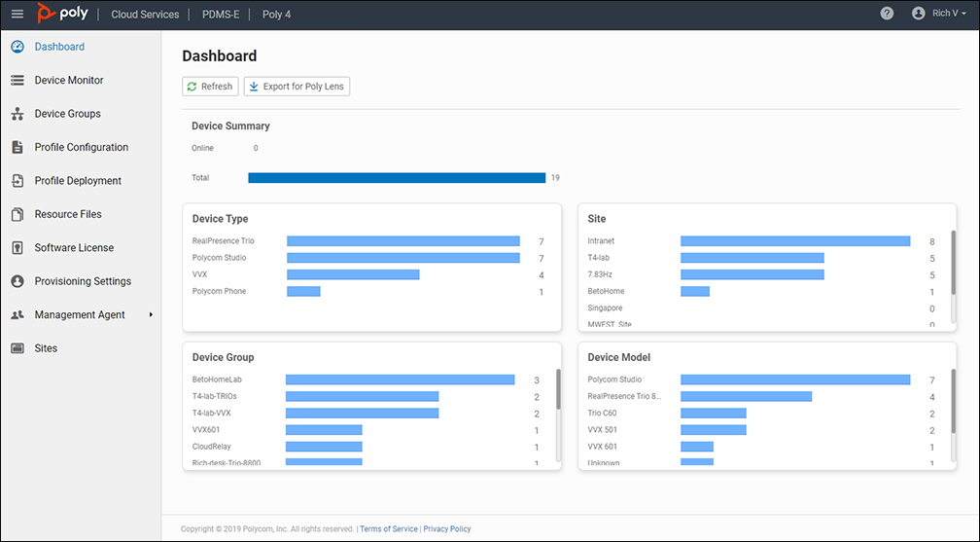Click the Online count label

[202, 148]
